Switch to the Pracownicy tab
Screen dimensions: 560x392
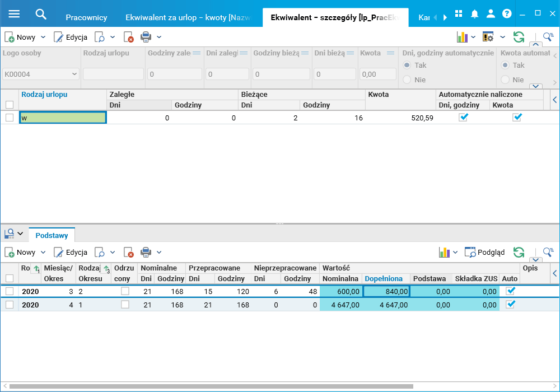pos(86,17)
